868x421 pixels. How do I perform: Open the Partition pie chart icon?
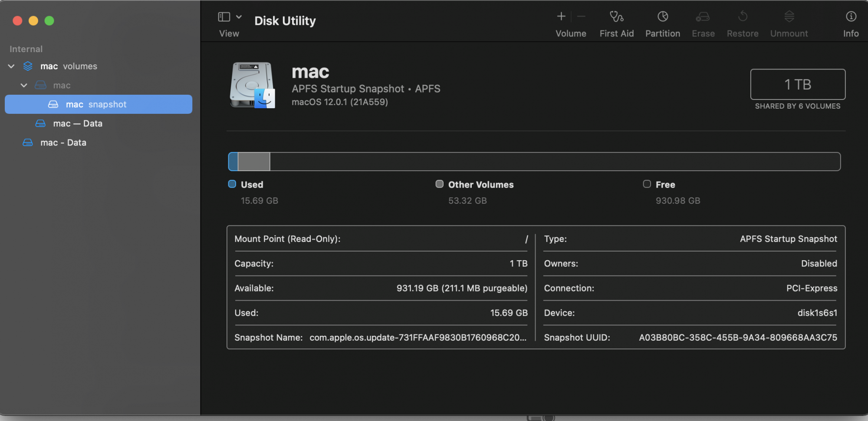click(663, 17)
